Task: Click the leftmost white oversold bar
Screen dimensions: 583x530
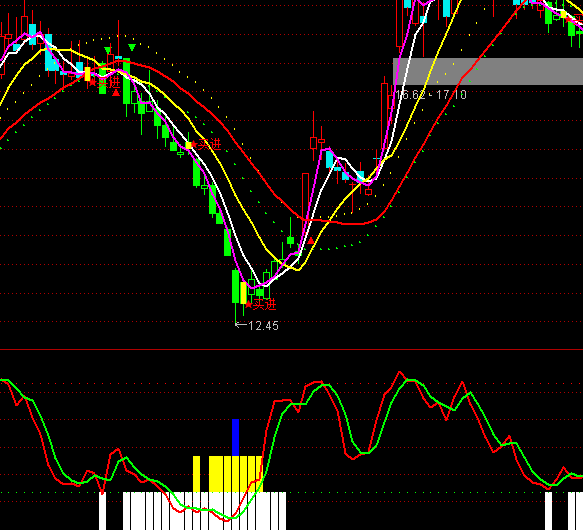Action: [102, 511]
